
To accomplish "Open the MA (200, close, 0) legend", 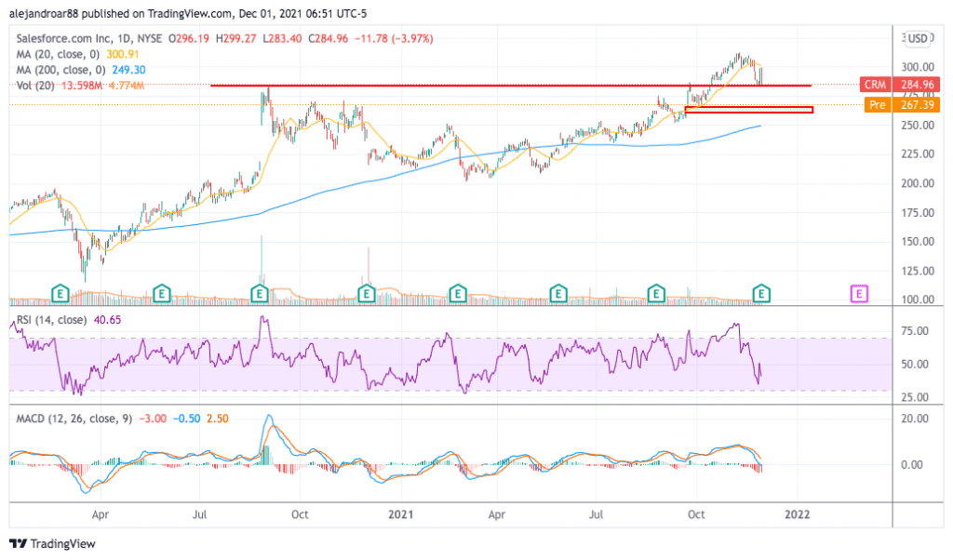I will 60,70.
